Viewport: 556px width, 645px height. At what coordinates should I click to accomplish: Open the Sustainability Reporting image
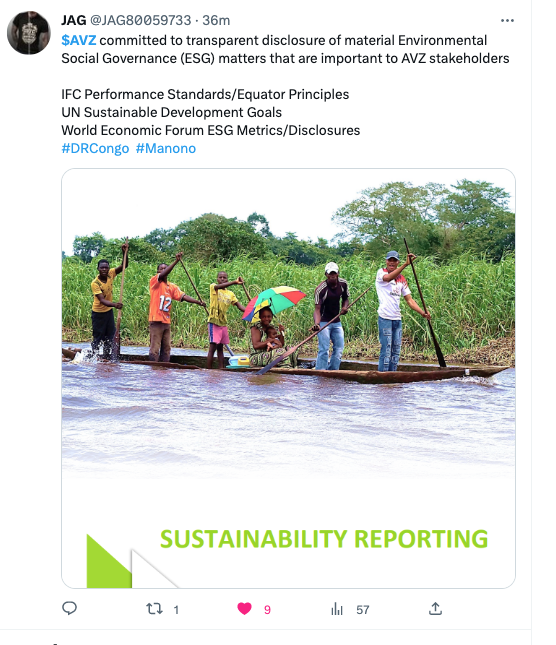(288, 378)
